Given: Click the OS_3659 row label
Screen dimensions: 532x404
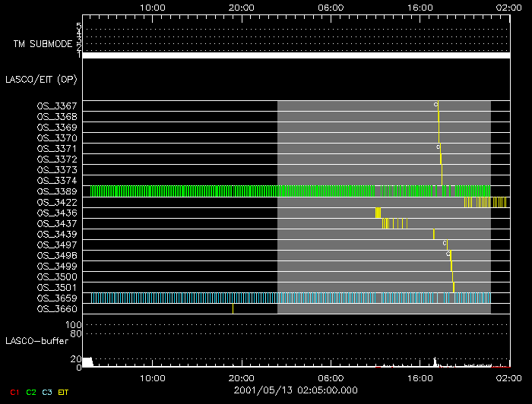Looking at the screenshot, I should pos(57,298).
